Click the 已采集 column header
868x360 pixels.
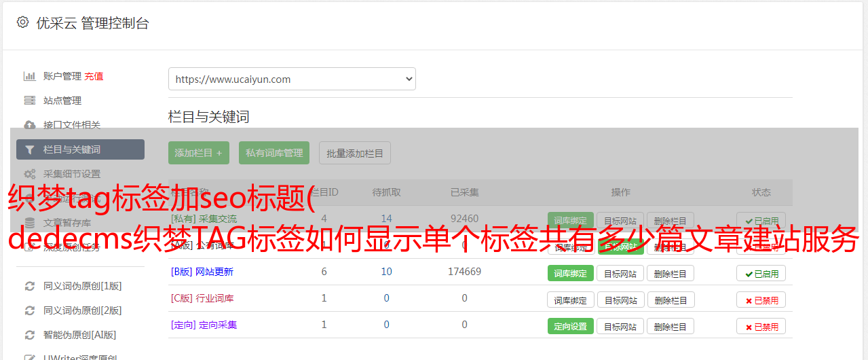[464, 192]
